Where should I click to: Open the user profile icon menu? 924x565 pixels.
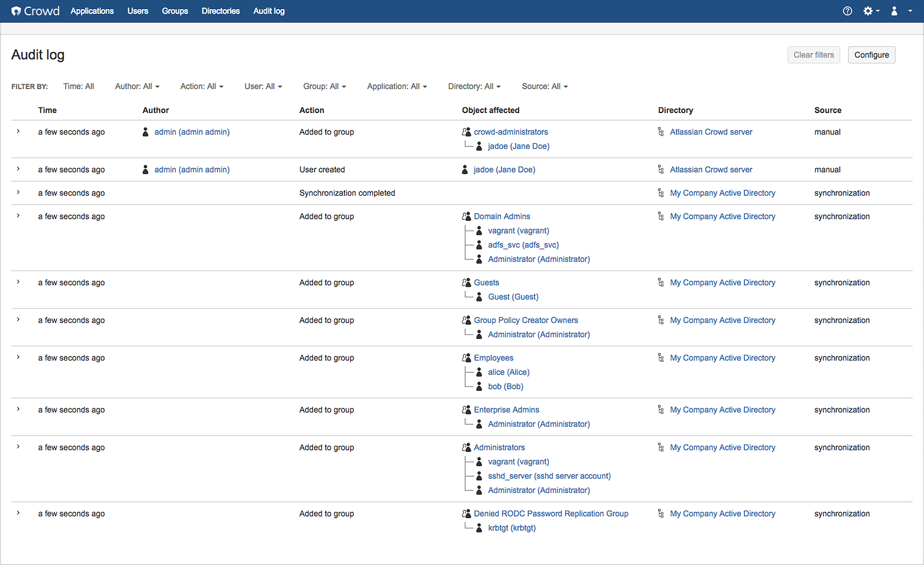(x=895, y=11)
